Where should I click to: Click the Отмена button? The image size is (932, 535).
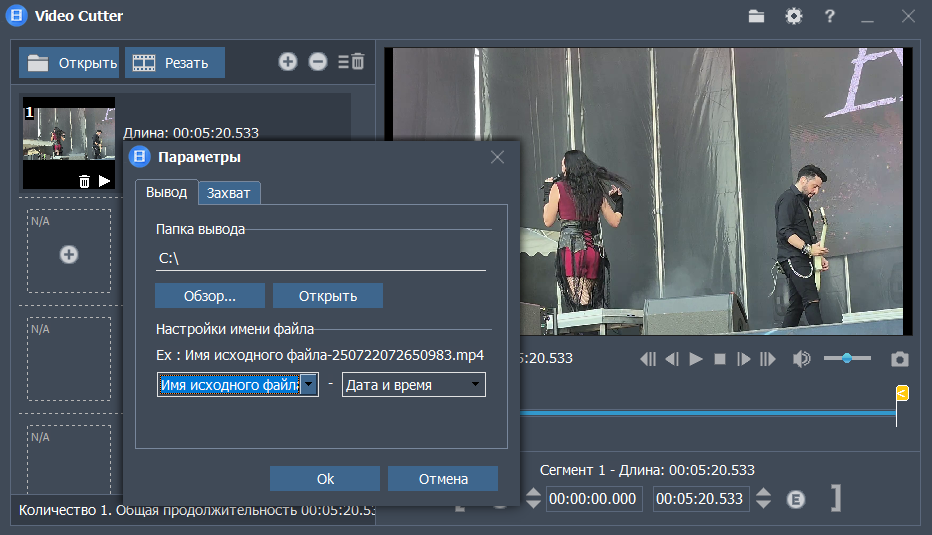coord(443,479)
